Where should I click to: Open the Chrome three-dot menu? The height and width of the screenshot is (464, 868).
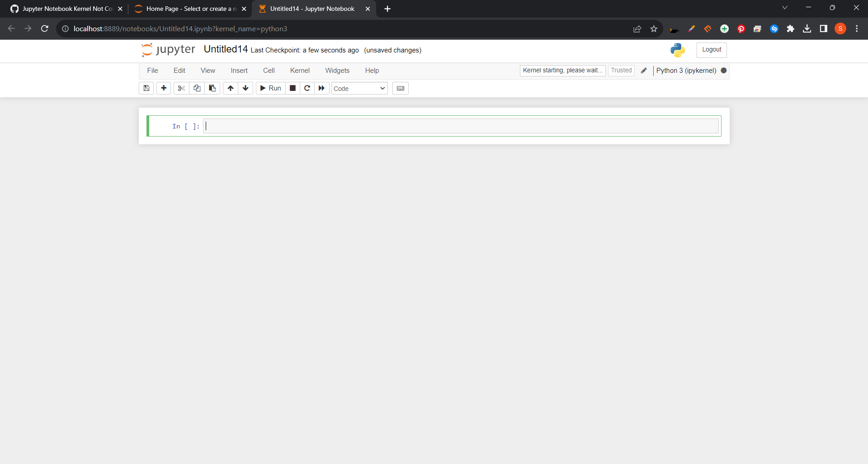[x=857, y=28]
